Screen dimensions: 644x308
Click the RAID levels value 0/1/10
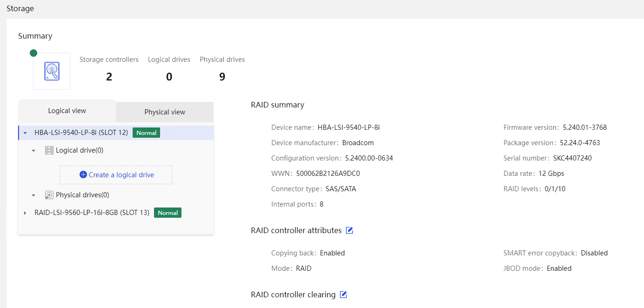554,189
